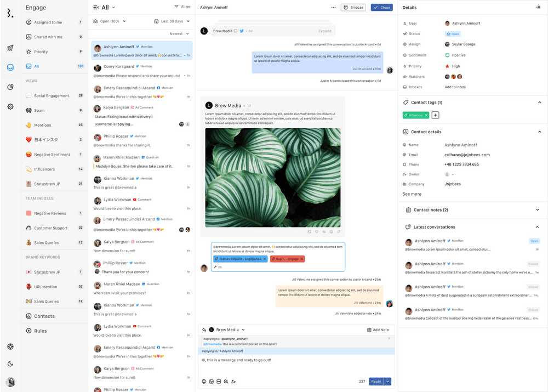Open the Publish paper plane icon
This screenshot has height=392, width=548.
point(10,48)
